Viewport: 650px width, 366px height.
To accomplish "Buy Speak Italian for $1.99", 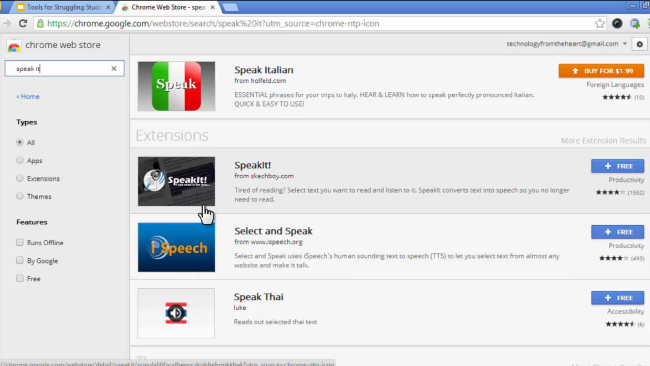I will coord(601,71).
